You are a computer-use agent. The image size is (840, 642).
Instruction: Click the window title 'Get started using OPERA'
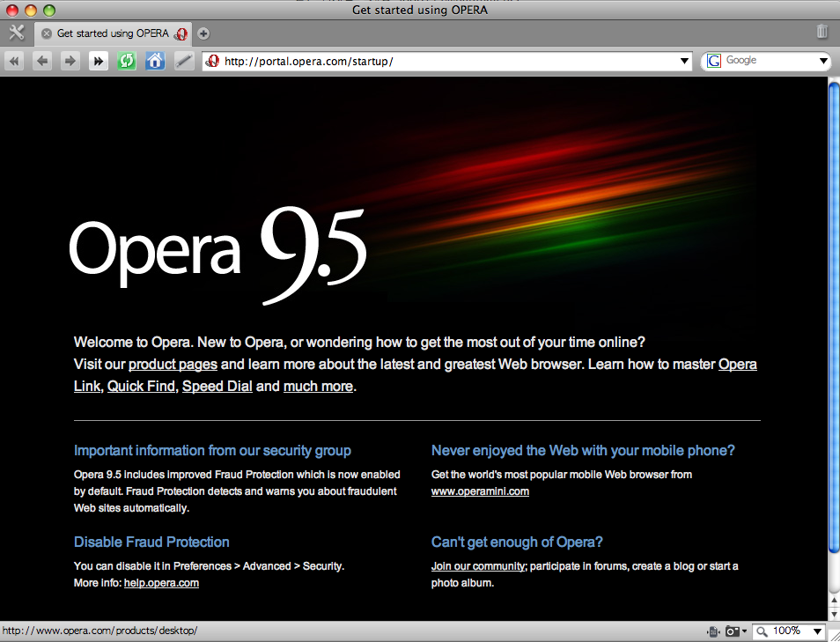[x=420, y=10]
